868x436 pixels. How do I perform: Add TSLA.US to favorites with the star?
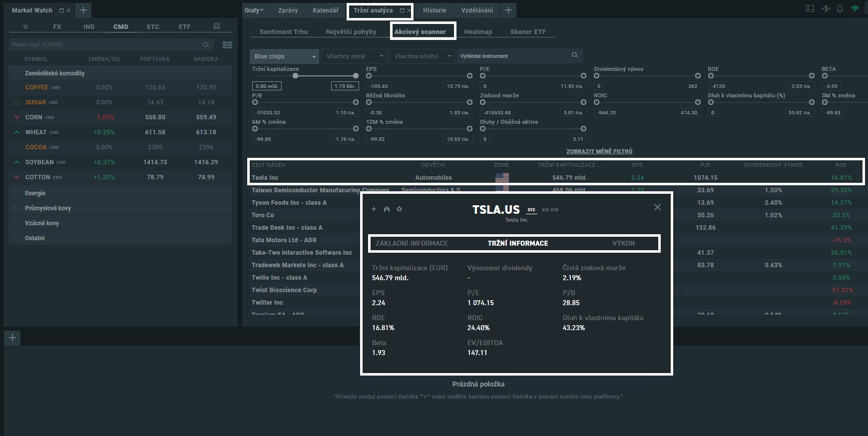pyautogui.click(x=399, y=209)
